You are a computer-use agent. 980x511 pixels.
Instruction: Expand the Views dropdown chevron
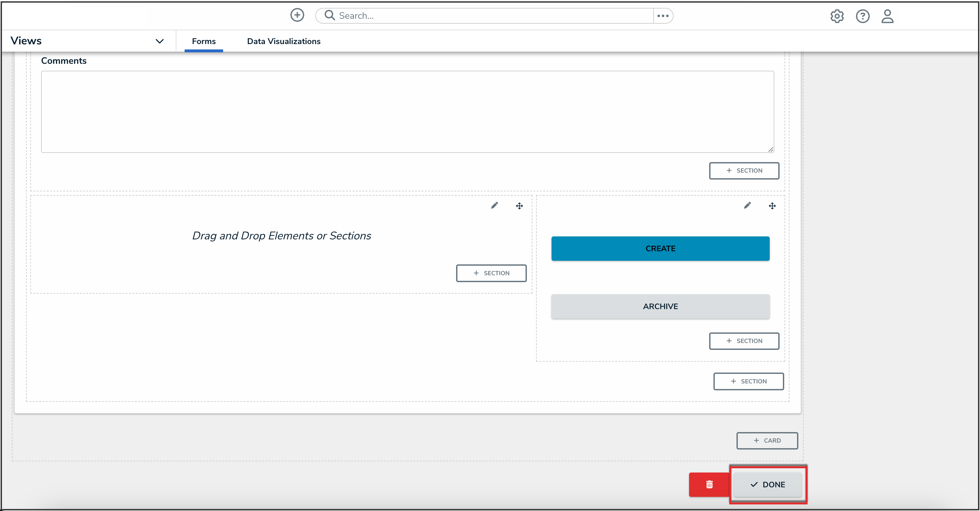(x=159, y=41)
